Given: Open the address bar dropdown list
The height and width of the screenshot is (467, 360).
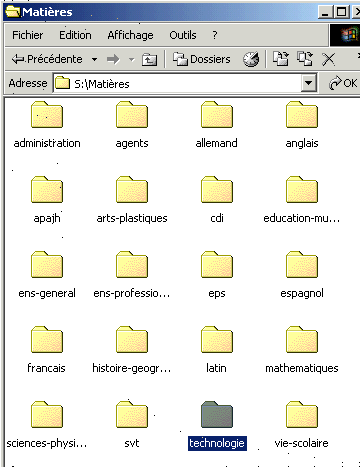Looking at the screenshot, I should [308, 83].
